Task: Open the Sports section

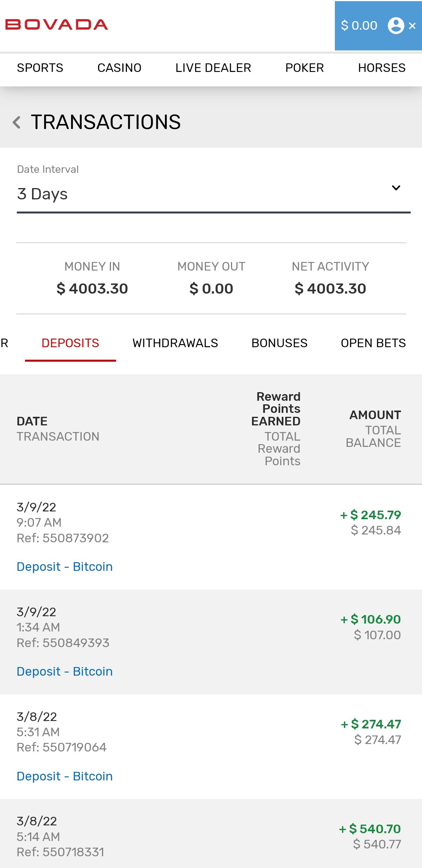Action: [40, 68]
